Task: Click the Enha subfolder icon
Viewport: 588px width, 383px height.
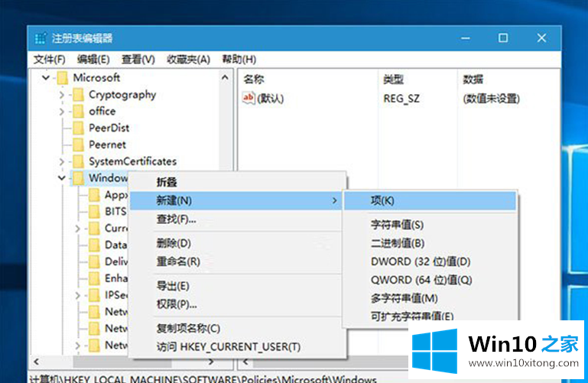Action: coord(94,278)
